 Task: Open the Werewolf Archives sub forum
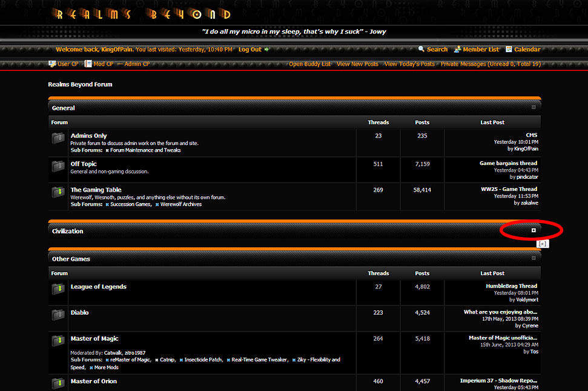click(x=180, y=204)
